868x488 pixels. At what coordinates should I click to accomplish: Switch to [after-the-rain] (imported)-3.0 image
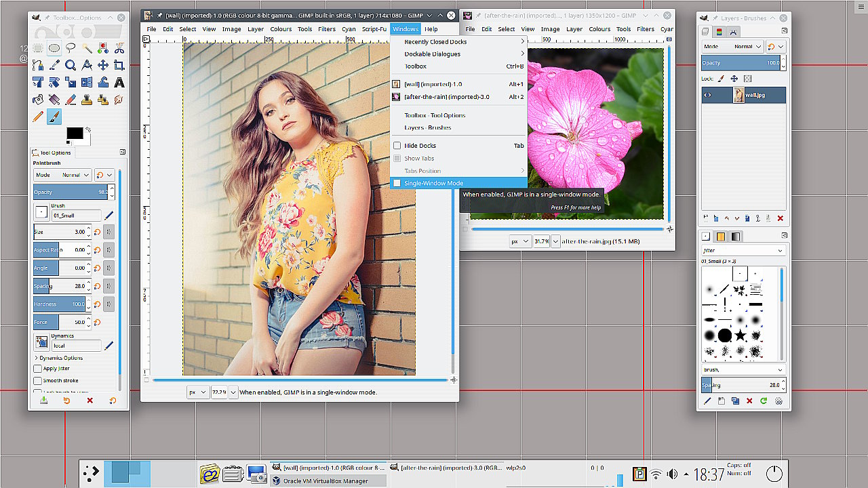(x=459, y=97)
